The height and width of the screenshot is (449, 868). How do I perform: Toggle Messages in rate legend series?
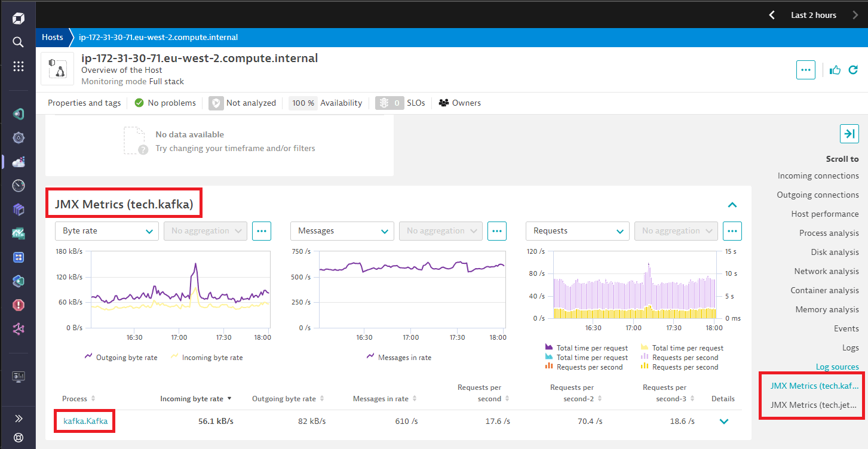[398, 357]
